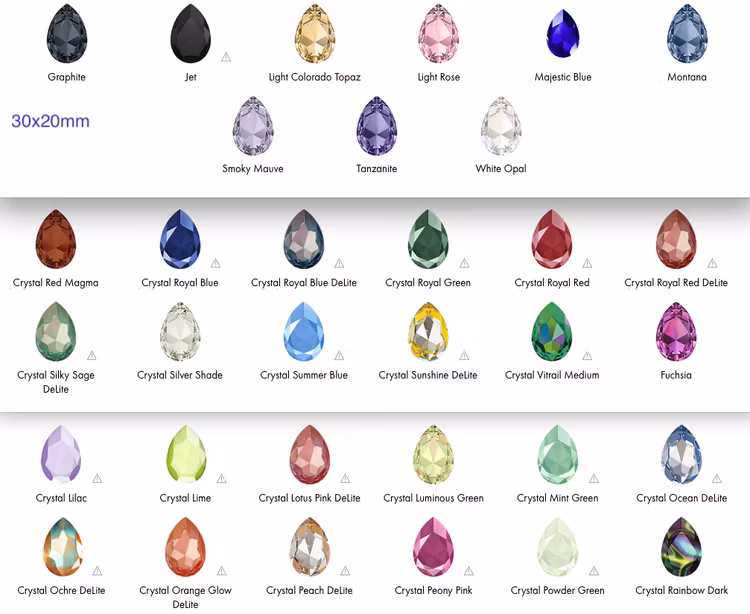Open the Light Colorado Topaz label
Viewport: 750px width, 614px height.
315,77
